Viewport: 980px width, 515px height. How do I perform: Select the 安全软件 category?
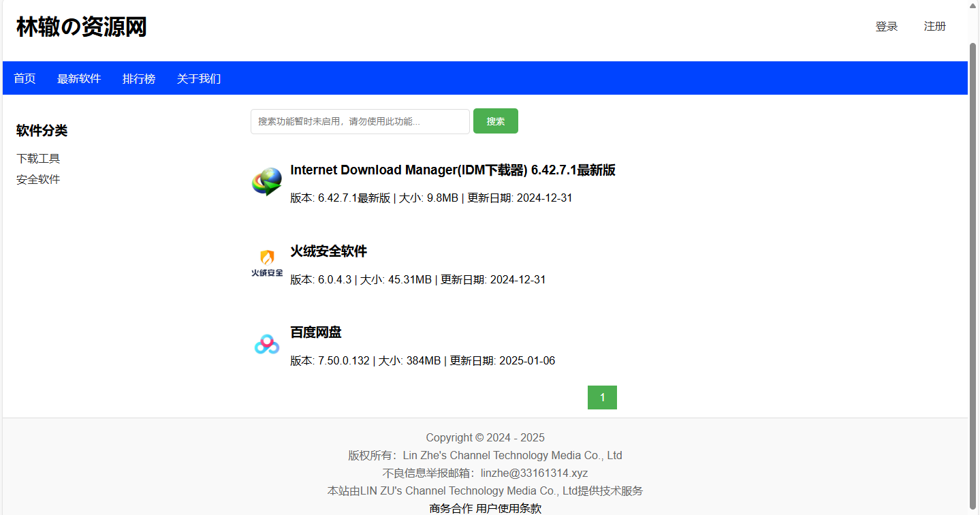(38, 179)
